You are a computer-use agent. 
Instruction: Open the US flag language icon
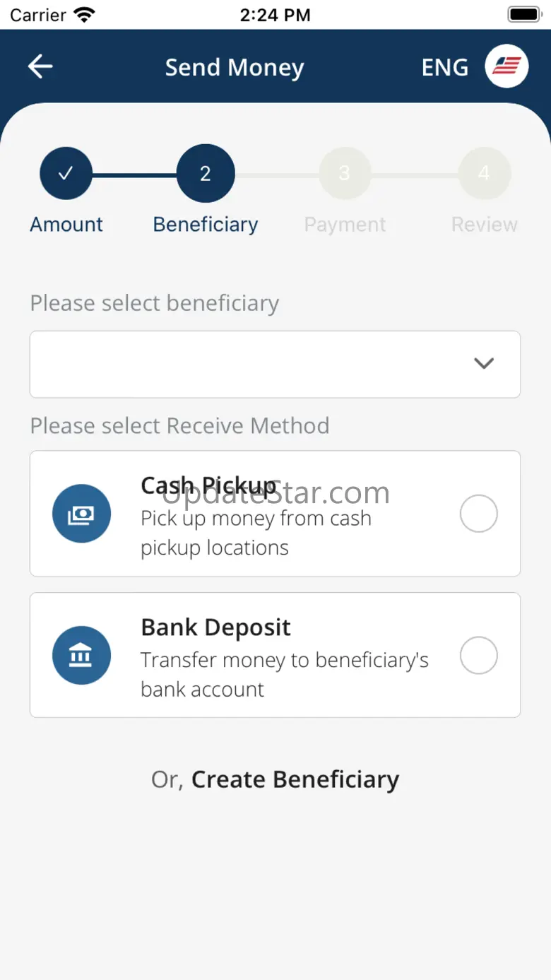pyautogui.click(x=506, y=66)
